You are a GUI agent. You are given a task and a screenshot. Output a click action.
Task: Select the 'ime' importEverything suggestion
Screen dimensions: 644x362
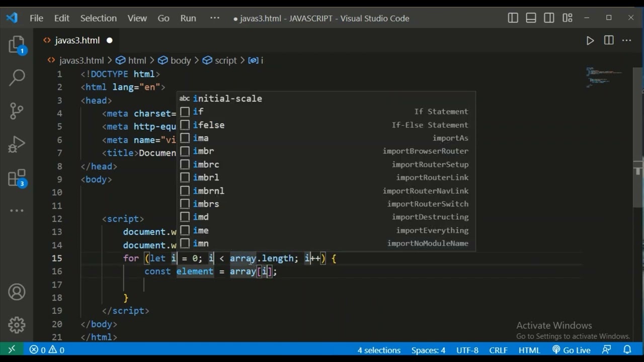tap(326, 230)
